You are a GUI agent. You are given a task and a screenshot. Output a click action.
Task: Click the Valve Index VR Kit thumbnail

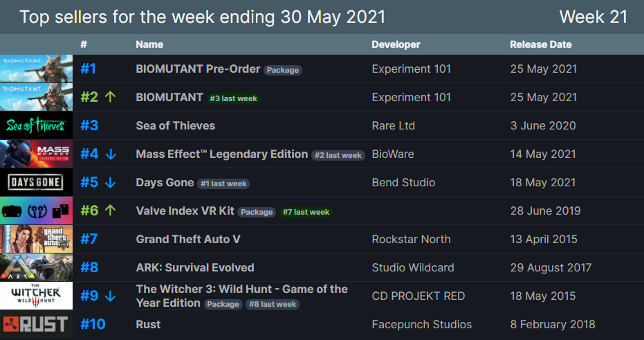[36, 211]
